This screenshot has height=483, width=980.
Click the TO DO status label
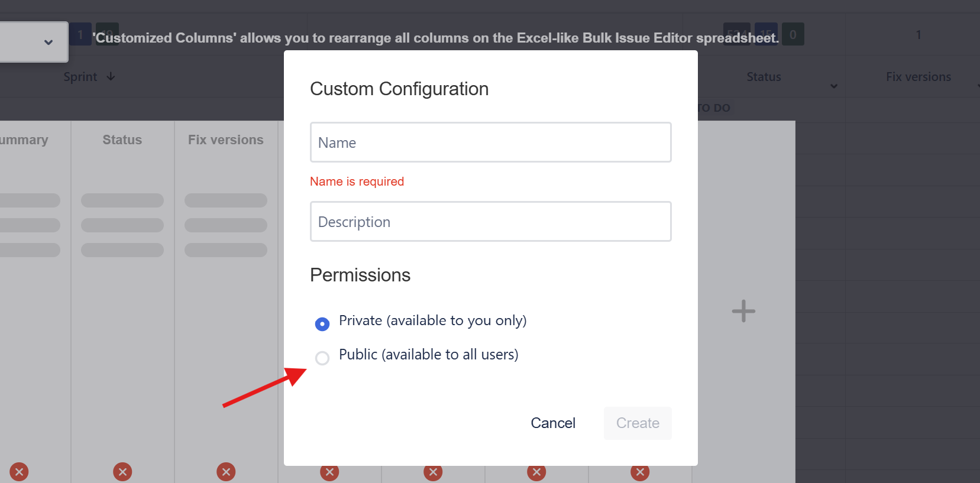click(x=714, y=108)
